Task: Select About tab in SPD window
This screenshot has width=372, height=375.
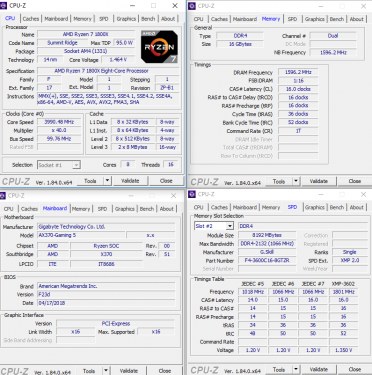Action: click(356, 207)
